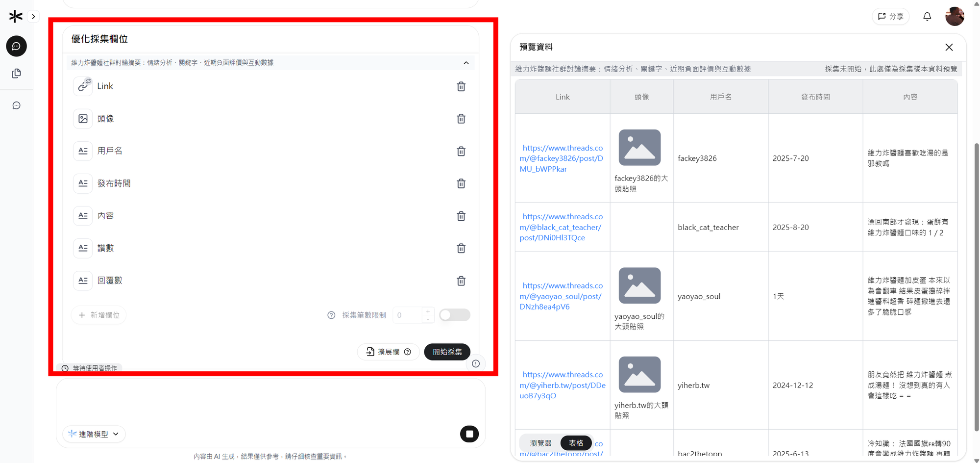Click the 回覆數 text type icon

[83, 281]
